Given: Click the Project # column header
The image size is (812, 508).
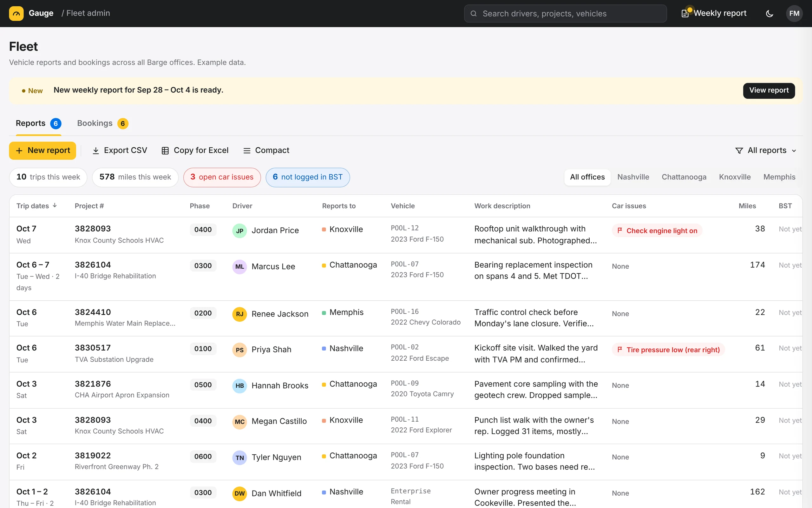Looking at the screenshot, I should pyautogui.click(x=89, y=206).
